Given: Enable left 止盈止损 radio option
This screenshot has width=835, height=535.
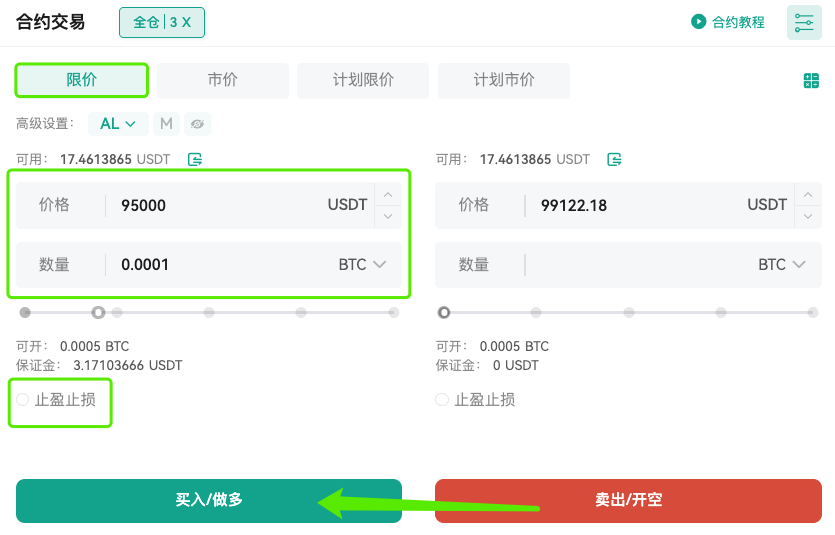Looking at the screenshot, I should coord(22,399).
